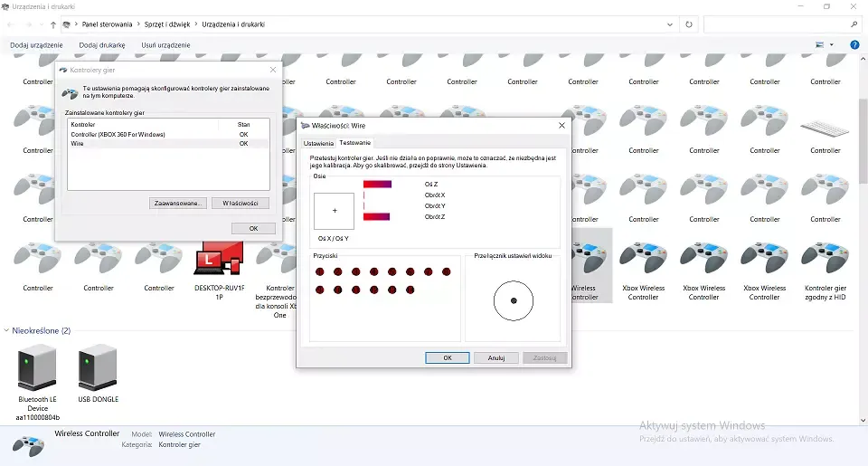Select the Testowanie tab
This screenshot has height=466, width=868.
[x=354, y=143]
